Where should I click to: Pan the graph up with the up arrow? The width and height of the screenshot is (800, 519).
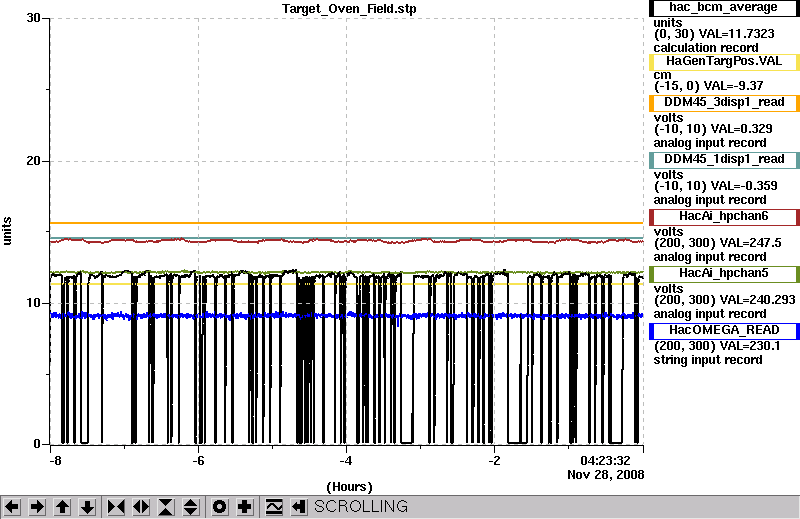point(62,507)
